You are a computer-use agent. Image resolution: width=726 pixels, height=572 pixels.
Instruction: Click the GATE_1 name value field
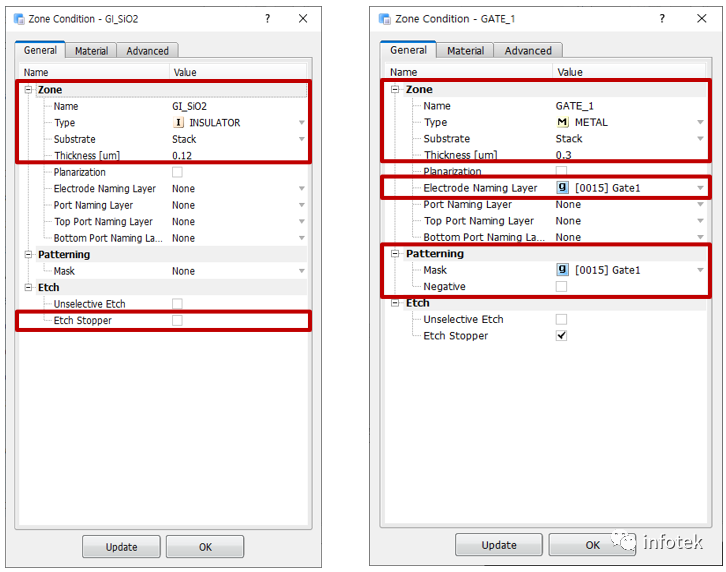tap(630, 106)
